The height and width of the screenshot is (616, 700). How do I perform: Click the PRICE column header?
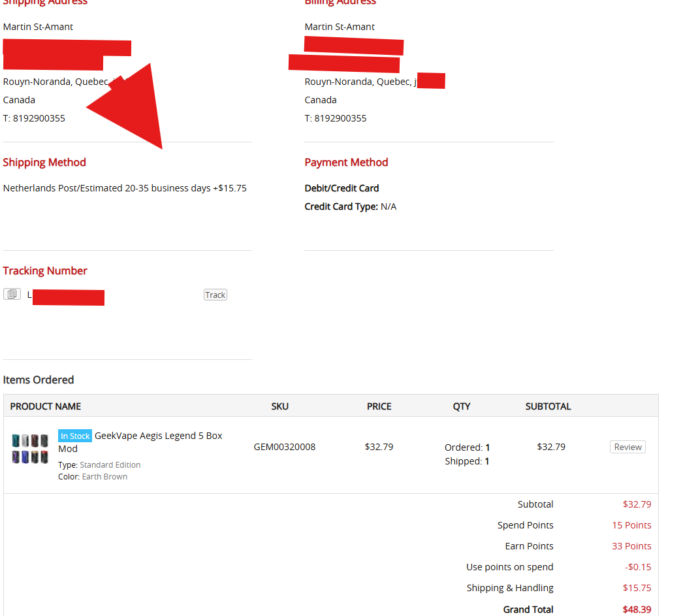point(379,406)
